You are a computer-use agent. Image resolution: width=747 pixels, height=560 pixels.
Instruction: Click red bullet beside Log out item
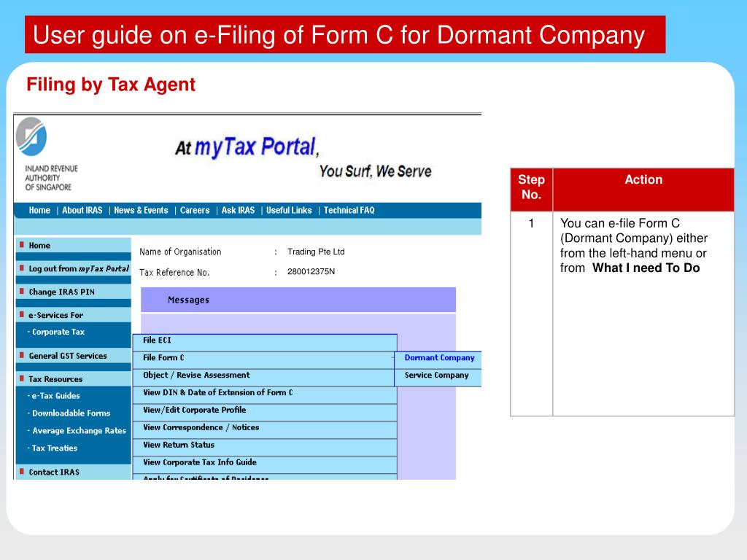pyautogui.click(x=21, y=268)
